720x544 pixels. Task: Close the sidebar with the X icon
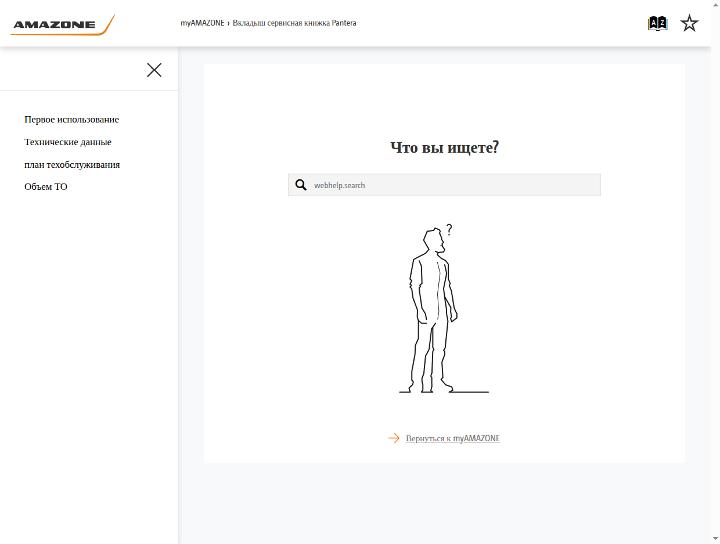tap(154, 70)
